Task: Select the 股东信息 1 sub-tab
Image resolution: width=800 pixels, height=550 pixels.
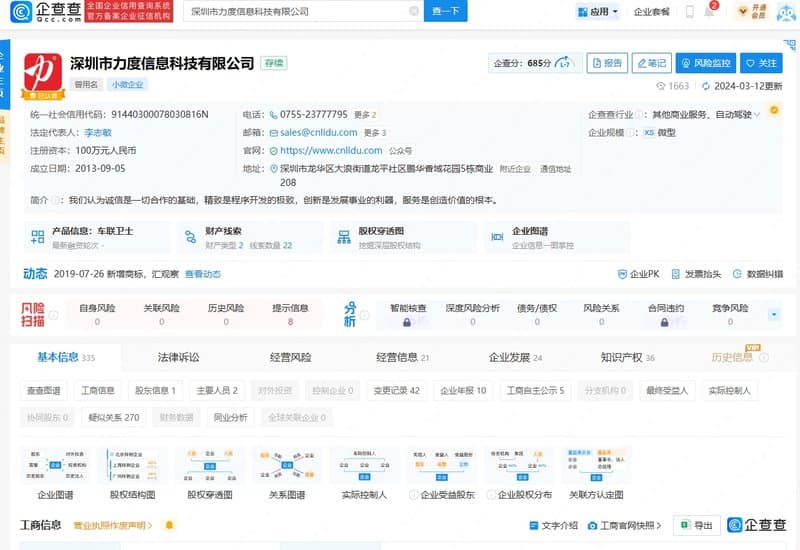Action: point(155,390)
